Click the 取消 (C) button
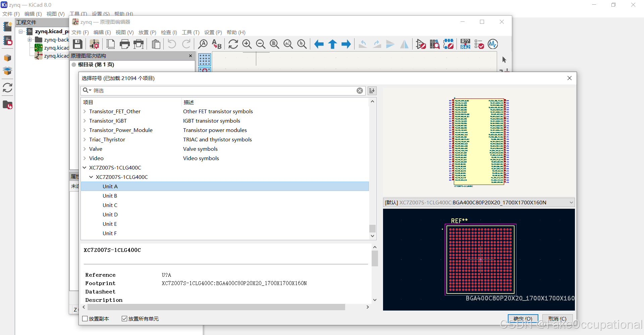 [557, 319]
